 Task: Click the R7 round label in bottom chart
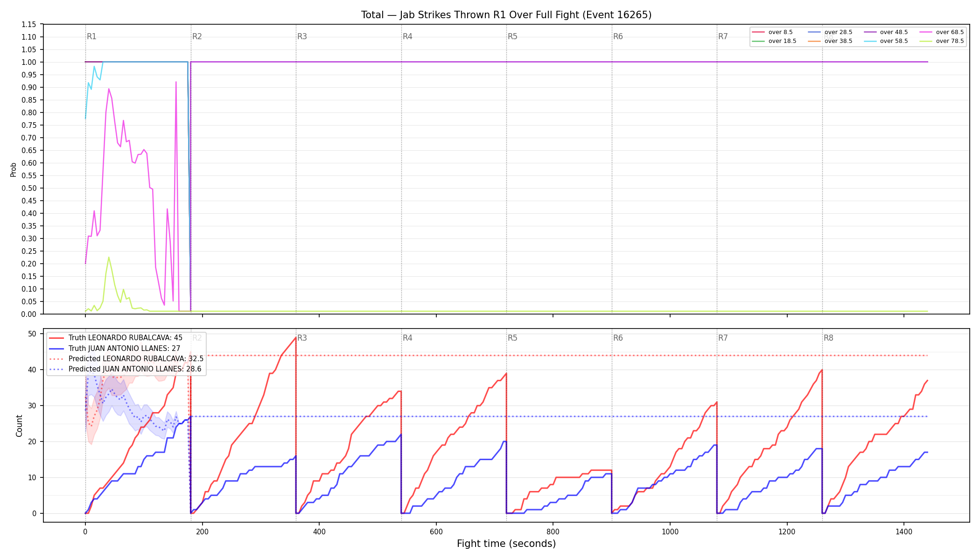[x=723, y=338]
